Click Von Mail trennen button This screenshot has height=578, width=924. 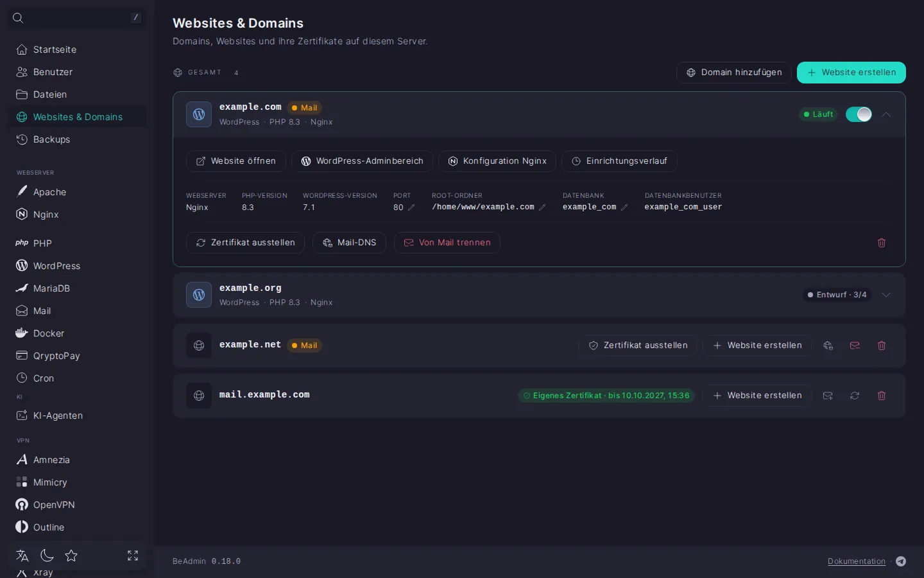pyautogui.click(x=447, y=243)
